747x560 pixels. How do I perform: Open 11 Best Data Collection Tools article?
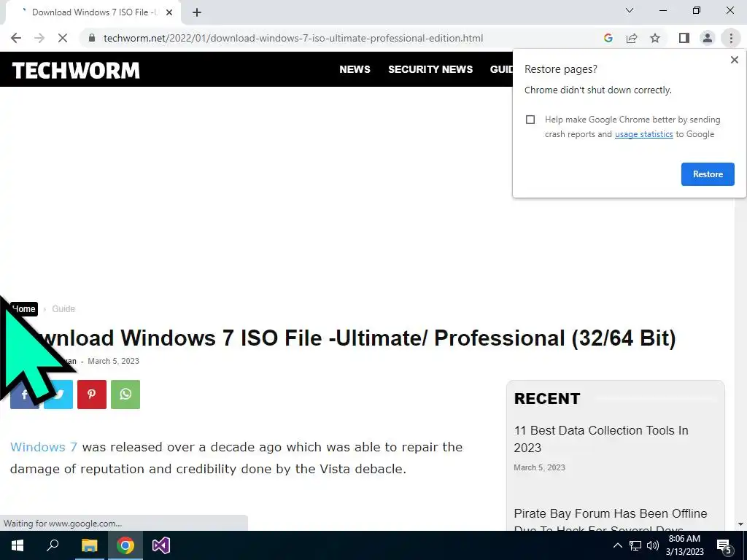(601, 439)
